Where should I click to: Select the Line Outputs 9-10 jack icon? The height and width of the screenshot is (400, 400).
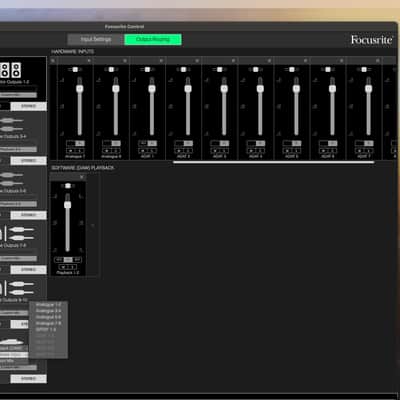[x=21, y=288]
